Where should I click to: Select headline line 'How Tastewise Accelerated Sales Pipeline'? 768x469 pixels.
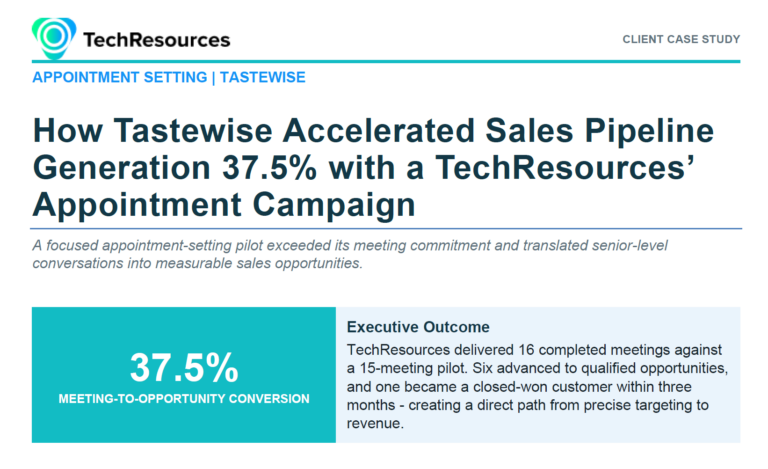pyautogui.click(x=373, y=131)
